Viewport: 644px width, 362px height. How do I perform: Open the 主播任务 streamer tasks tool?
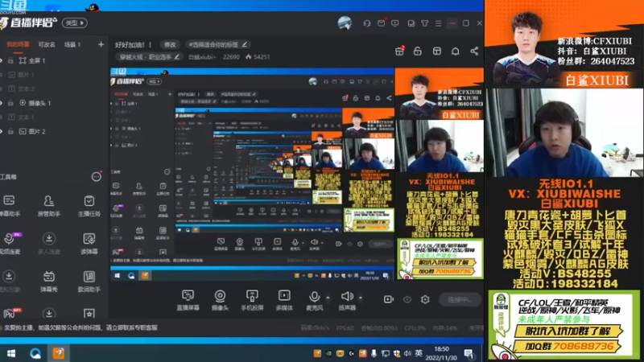89,206
